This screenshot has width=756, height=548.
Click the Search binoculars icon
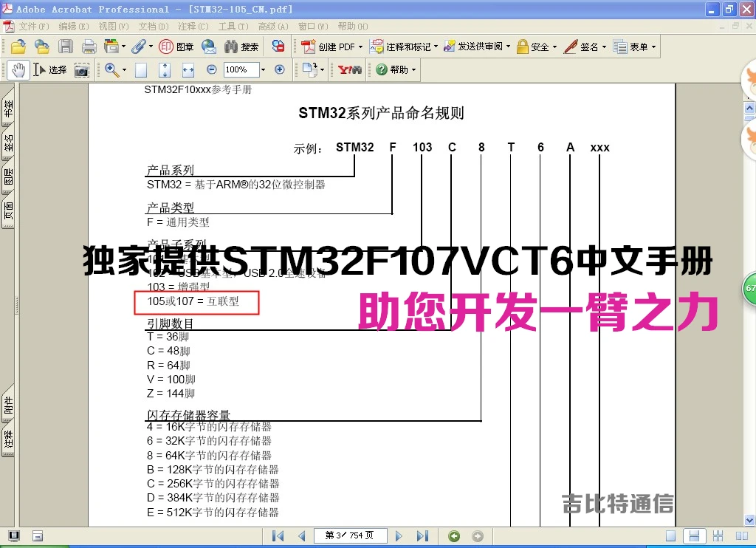point(230,46)
